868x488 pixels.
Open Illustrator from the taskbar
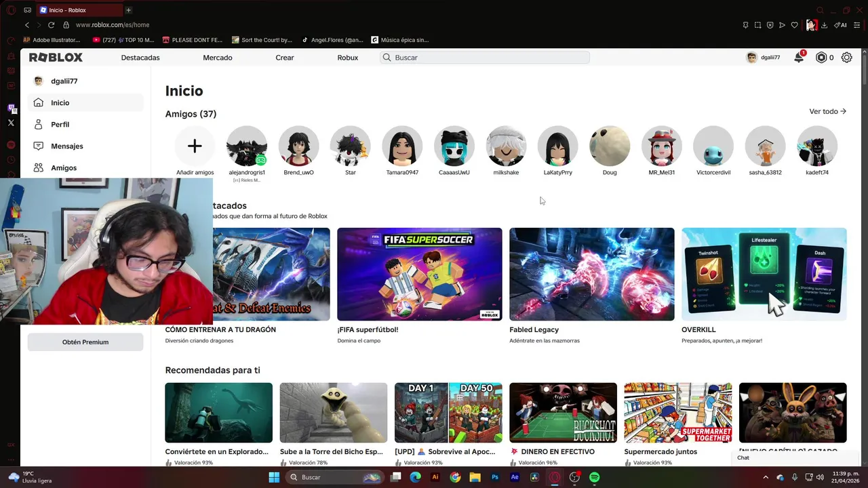pos(435,477)
